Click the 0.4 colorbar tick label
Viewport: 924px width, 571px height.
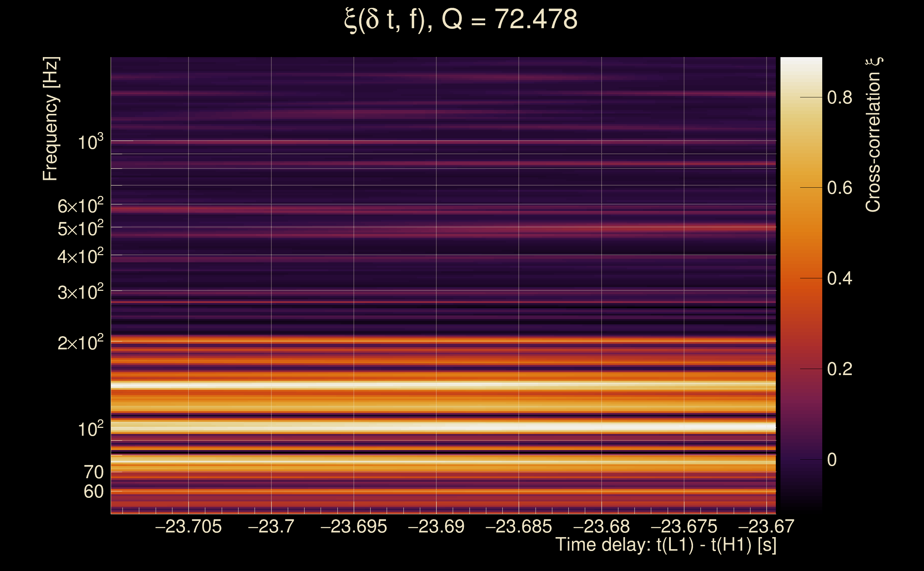[839, 278]
